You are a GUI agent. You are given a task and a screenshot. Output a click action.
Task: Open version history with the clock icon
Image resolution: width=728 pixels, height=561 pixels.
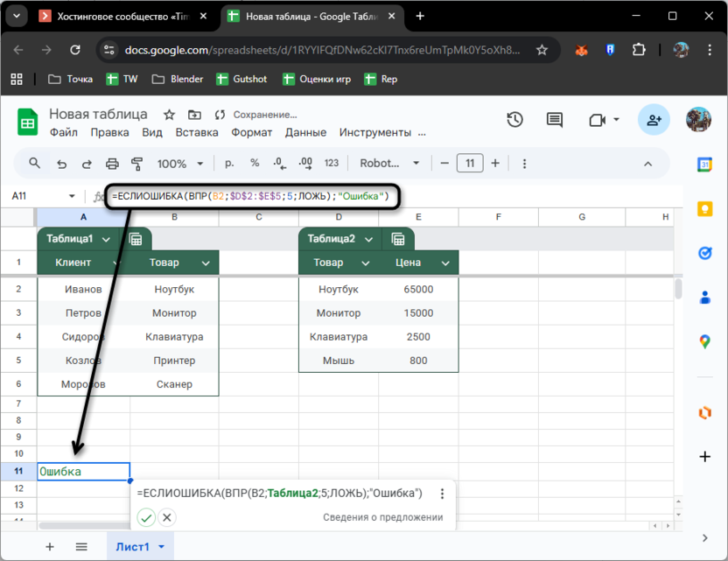515,120
